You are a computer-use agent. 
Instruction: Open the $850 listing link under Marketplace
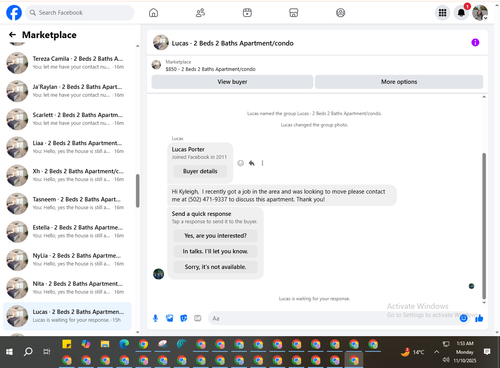tap(210, 69)
